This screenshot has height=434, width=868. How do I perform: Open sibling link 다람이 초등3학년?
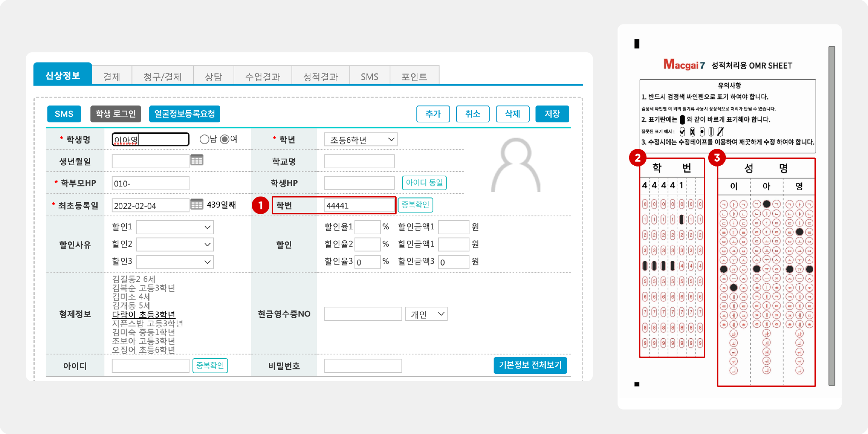coord(144,314)
